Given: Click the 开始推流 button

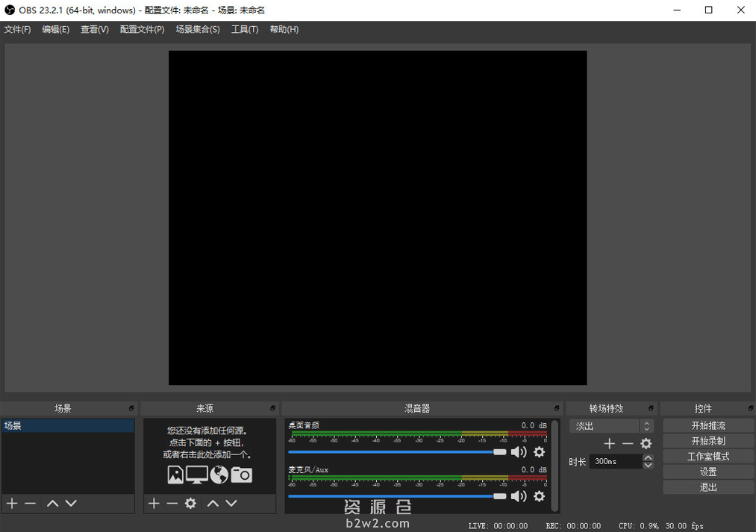Looking at the screenshot, I should pyautogui.click(x=708, y=425).
